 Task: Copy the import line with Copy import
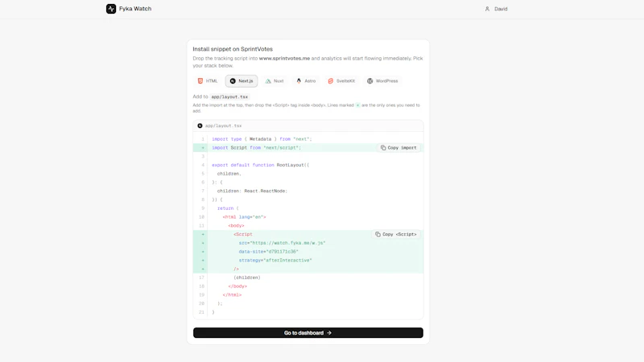pyautogui.click(x=398, y=148)
